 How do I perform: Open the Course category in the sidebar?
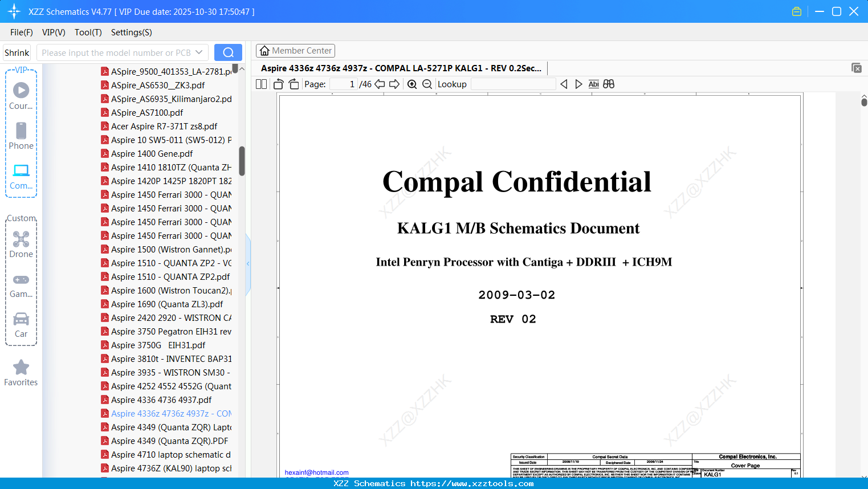tap(21, 96)
